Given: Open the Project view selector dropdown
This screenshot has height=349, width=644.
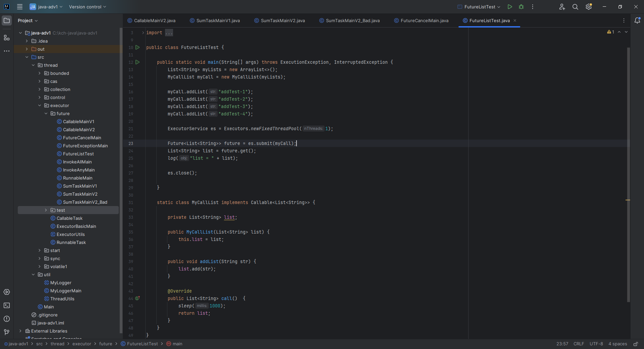Looking at the screenshot, I should [x=28, y=20].
